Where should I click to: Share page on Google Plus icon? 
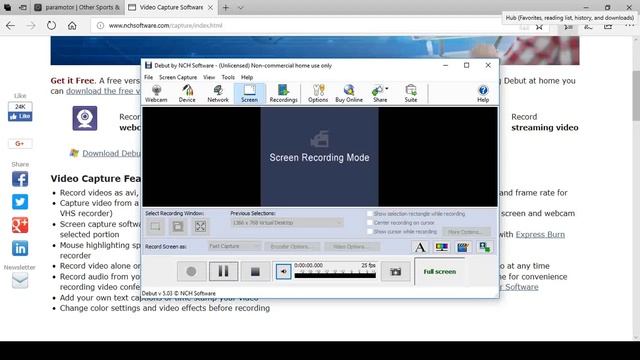[x=20, y=225]
